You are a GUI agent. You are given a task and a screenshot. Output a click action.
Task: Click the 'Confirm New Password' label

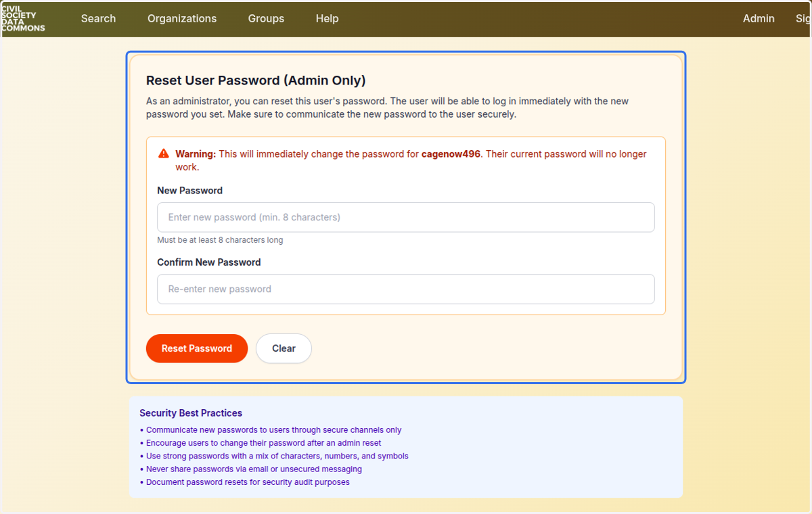click(209, 262)
